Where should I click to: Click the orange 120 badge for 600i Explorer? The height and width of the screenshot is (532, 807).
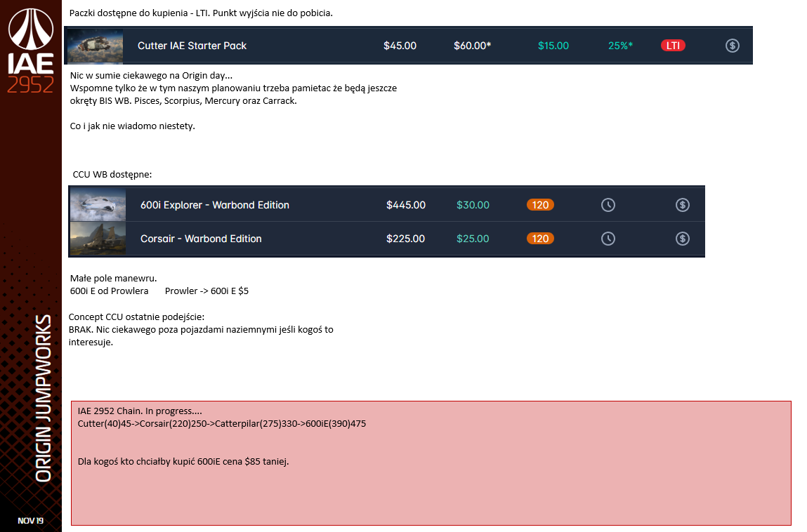point(540,205)
